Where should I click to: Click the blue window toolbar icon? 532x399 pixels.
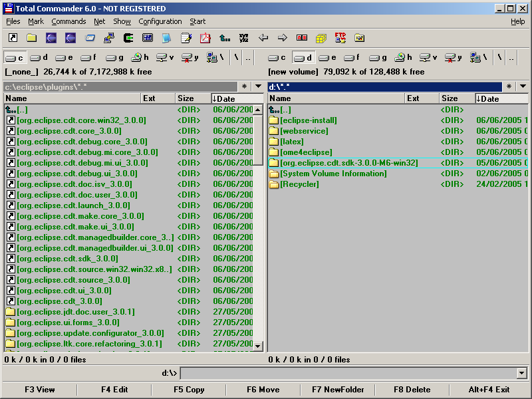[x=90, y=38]
